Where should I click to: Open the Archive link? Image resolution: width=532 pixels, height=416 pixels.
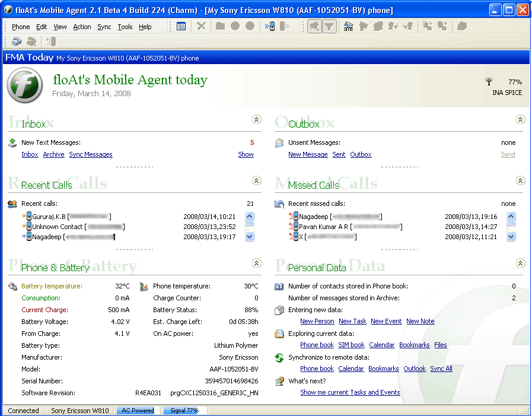click(53, 154)
